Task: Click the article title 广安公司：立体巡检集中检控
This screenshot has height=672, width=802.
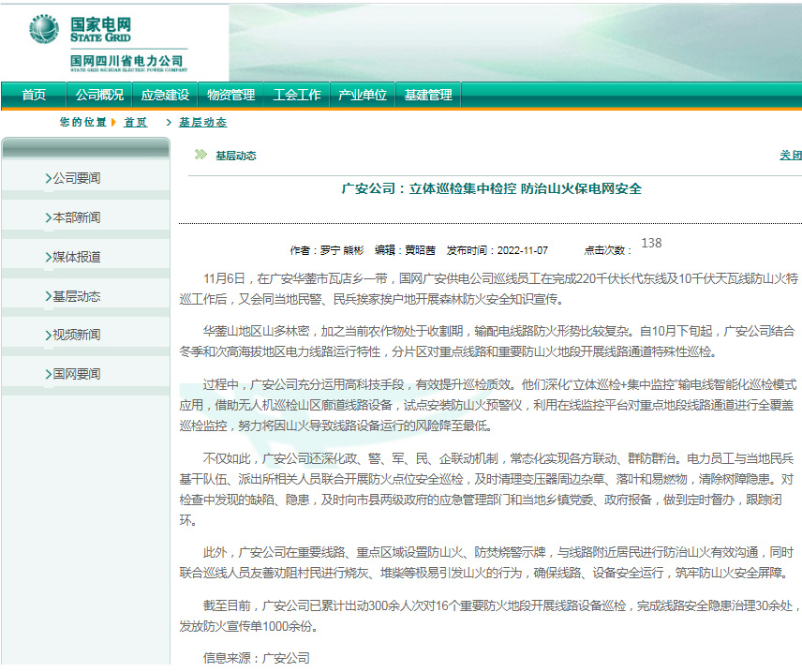Action: (x=492, y=189)
